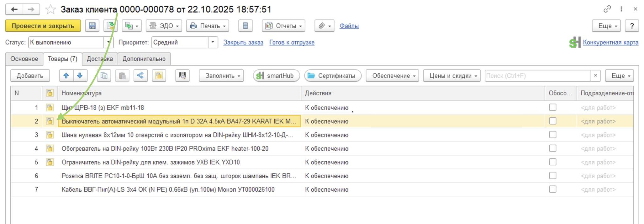Click kit icon in row 2 Выключатель

point(50,121)
